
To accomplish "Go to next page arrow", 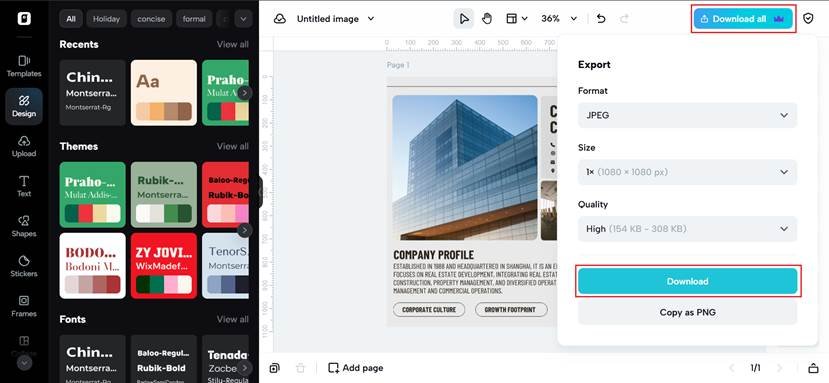I will point(779,368).
